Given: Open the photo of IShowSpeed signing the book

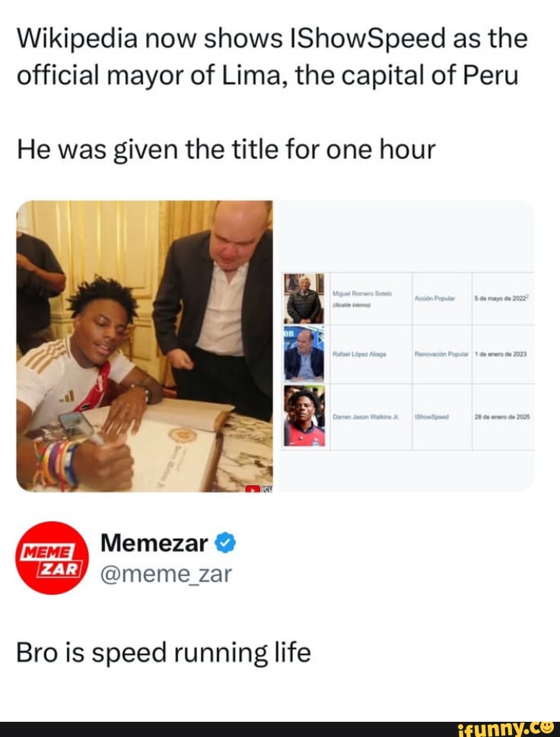Looking at the screenshot, I should pyautogui.click(x=145, y=346).
